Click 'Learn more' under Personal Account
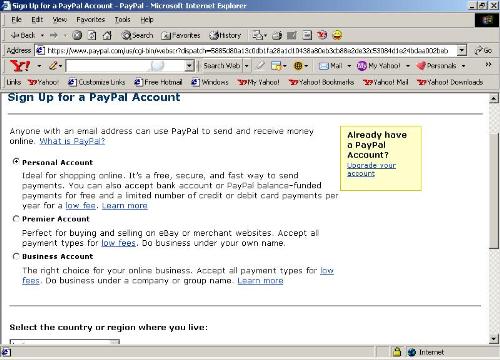Viewport: 500px width, 360px height. click(125, 205)
